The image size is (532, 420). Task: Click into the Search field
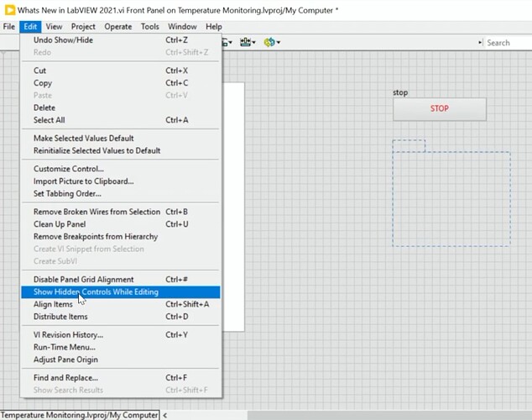(x=509, y=43)
